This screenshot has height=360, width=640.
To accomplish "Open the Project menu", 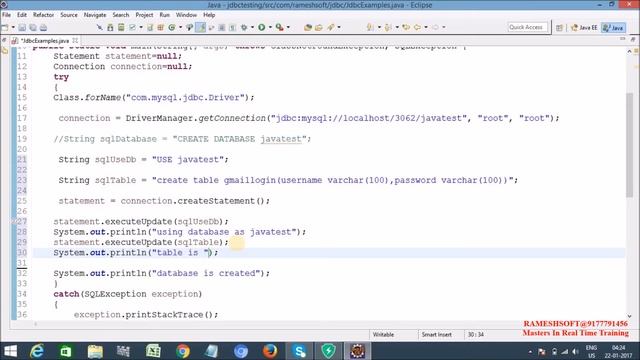I will click(144, 15).
